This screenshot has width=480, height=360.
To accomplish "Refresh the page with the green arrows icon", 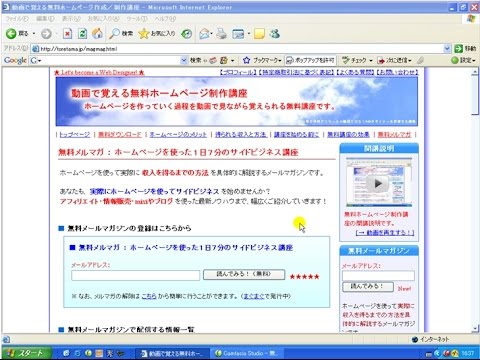I will [x=82, y=33].
